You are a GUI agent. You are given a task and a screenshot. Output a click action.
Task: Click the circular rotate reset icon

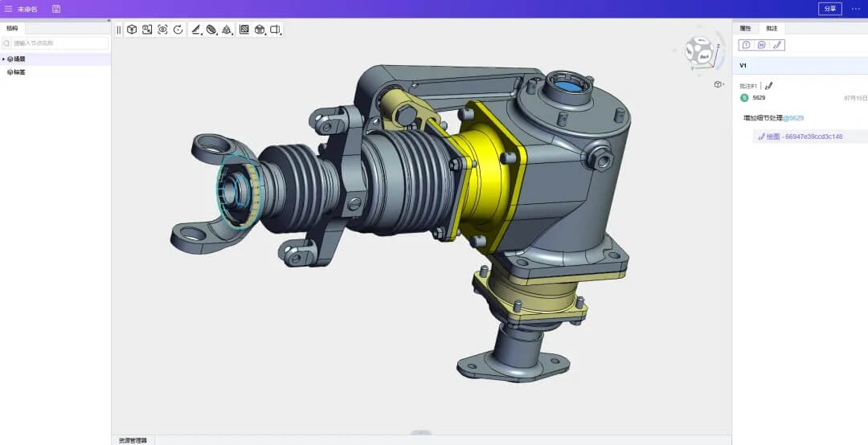click(178, 30)
